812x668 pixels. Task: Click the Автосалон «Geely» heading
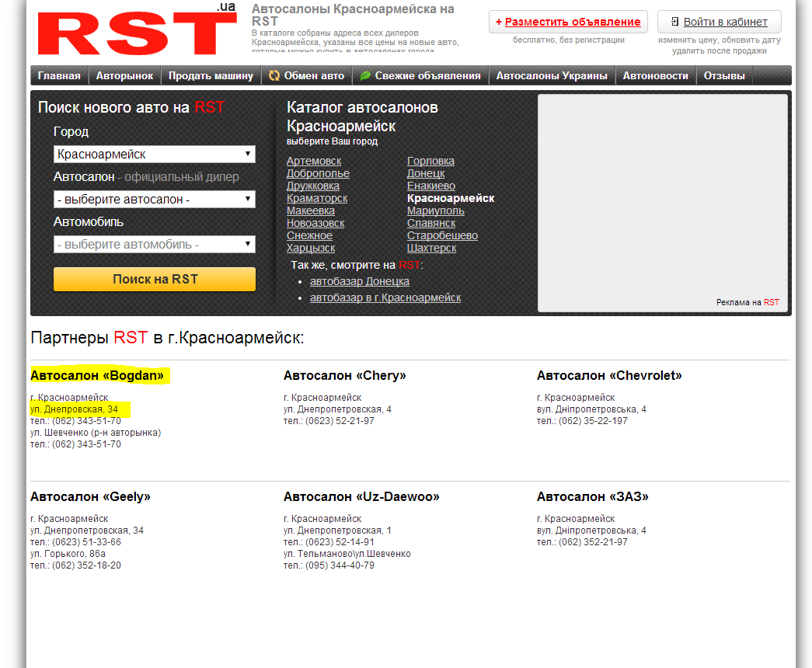(x=90, y=496)
